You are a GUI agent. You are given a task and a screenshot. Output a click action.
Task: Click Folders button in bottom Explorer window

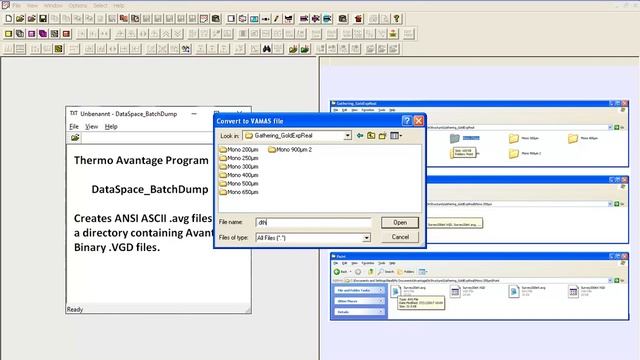pyautogui.click(x=406, y=272)
